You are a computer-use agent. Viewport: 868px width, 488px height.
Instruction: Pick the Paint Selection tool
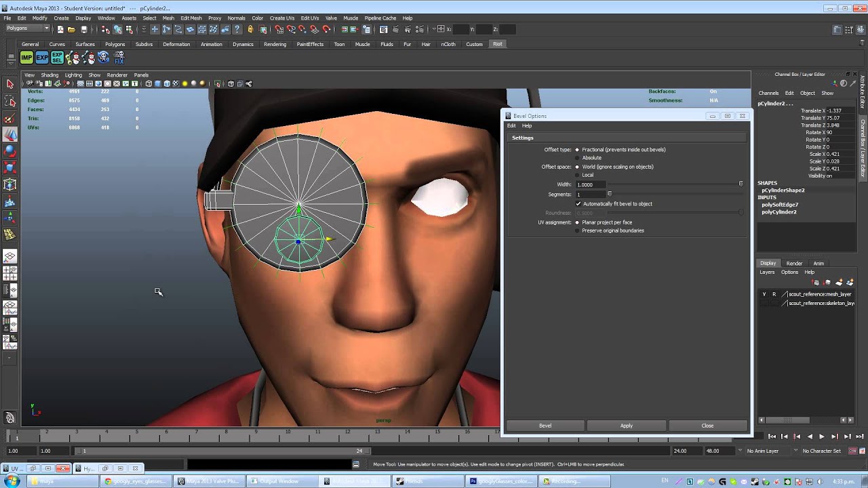10,118
